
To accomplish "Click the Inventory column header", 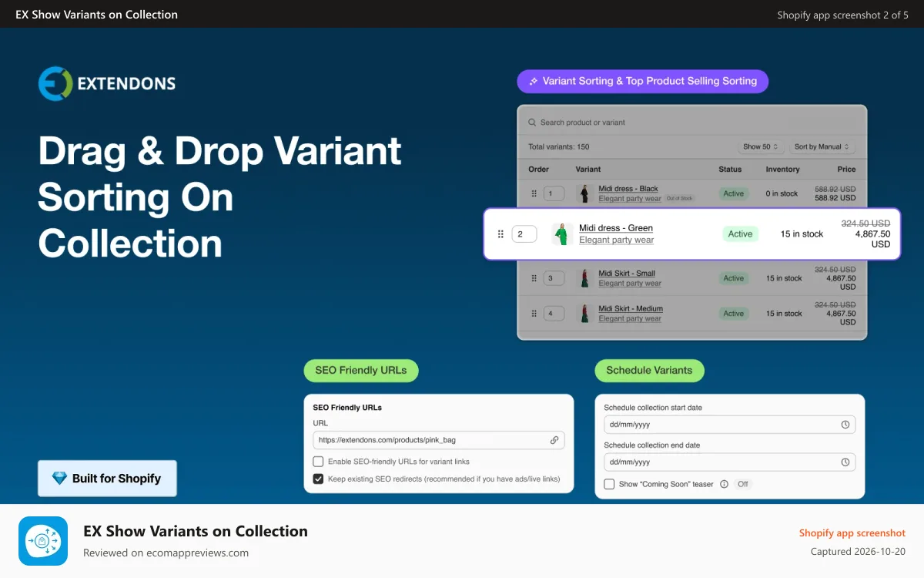I will click(782, 169).
